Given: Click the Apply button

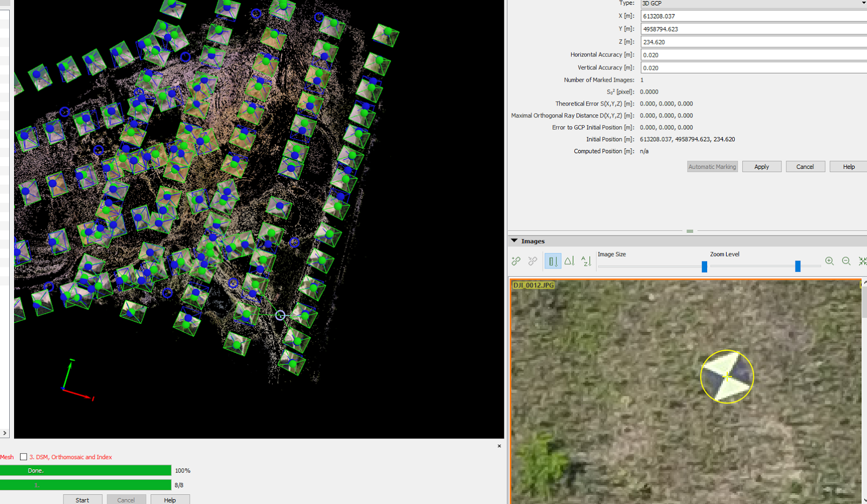Looking at the screenshot, I should [x=761, y=166].
